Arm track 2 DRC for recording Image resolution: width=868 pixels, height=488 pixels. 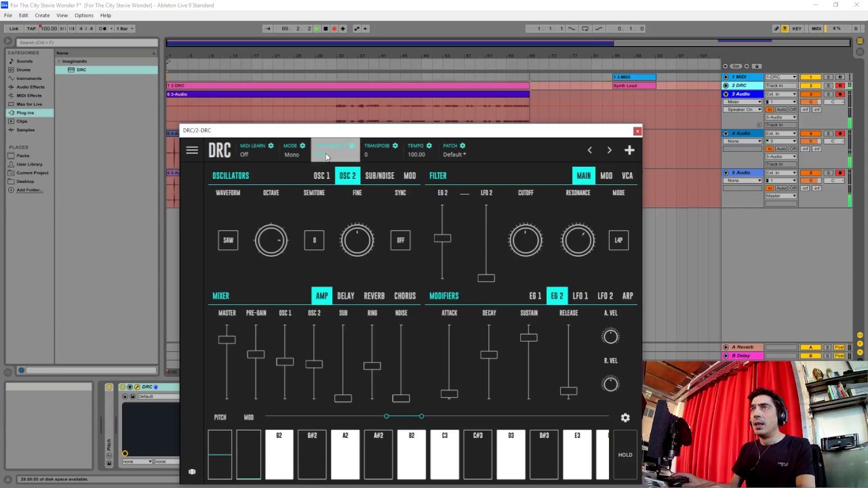click(x=840, y=85)
